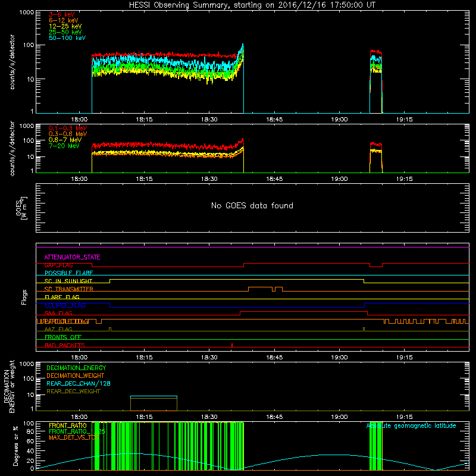Select the 3-6 keV legend label
This screenshot has height=476, width=476.
62,14
